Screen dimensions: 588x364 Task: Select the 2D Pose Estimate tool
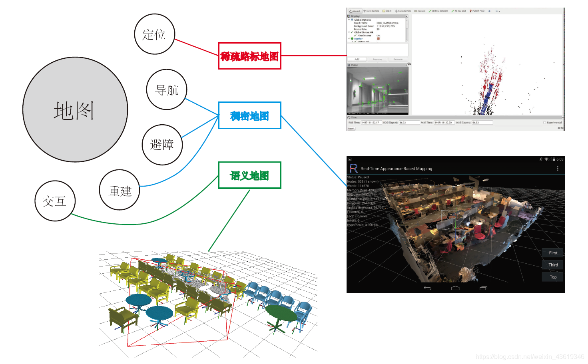pyautogui.click(x=439, y=11)
